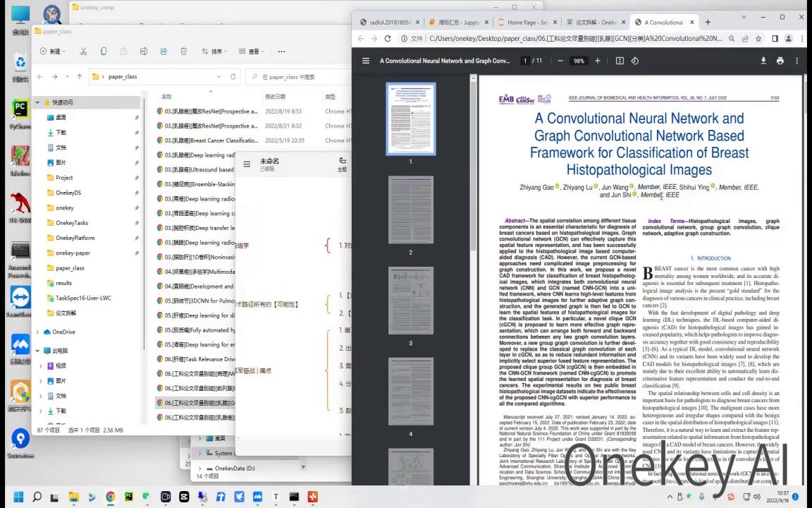Click the Print icon in PDF toolbar
The height and width of the screenshot is (508, 812).
click(780, 61)
